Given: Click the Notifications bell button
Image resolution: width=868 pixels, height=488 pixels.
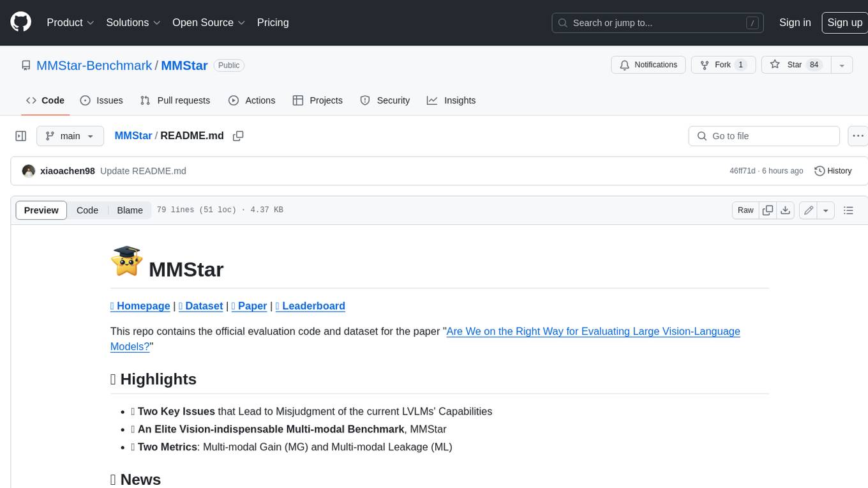Looking at the screenshot, I should [648, 65].
